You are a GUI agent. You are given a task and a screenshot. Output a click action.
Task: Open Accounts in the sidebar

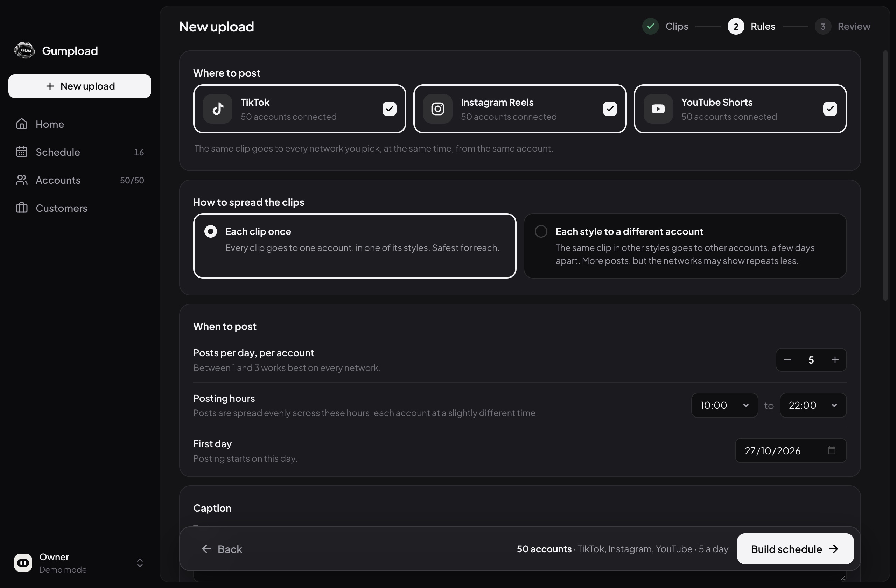pyautogui.click(x=80, y=180)
